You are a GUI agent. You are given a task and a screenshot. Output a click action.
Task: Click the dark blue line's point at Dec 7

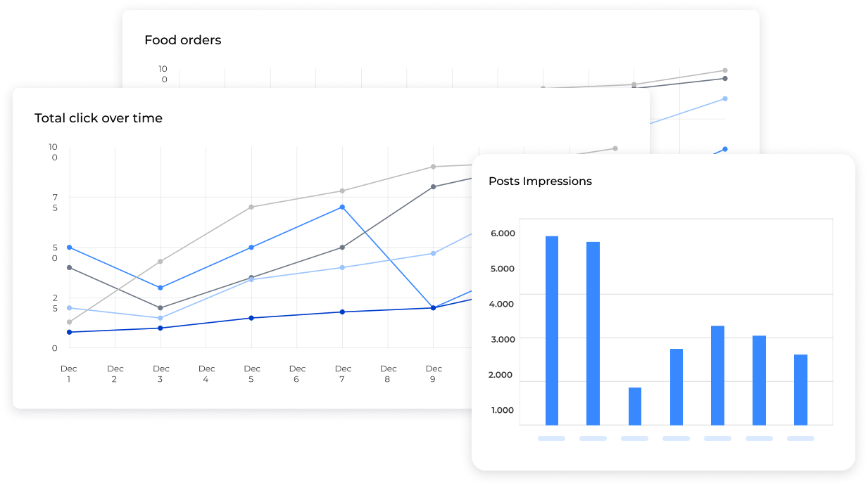click(x=342, y=312)
